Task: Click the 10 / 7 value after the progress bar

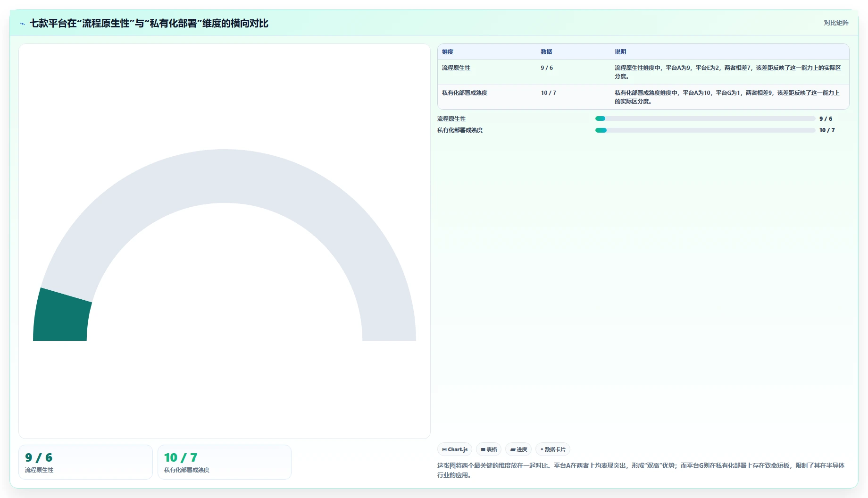Action: 827,130
